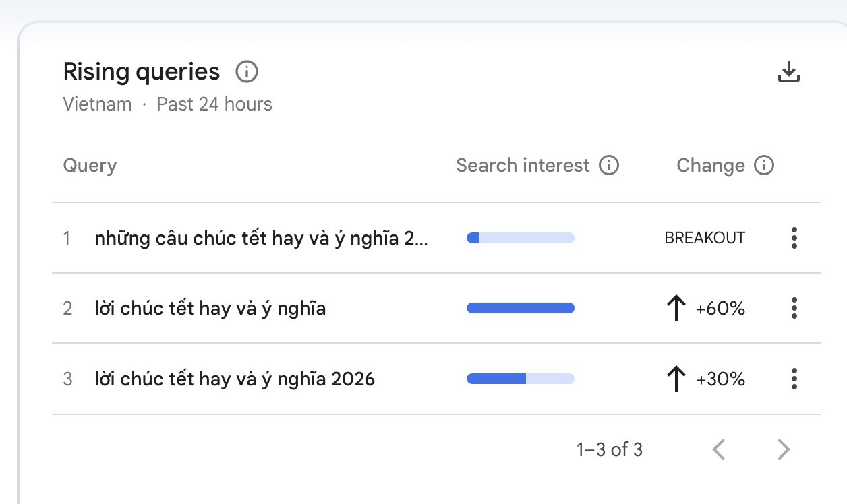Open query 'lời chúc tết hay và ý nghĩa 2026'
847x504 pixels.
coord(235,379)
